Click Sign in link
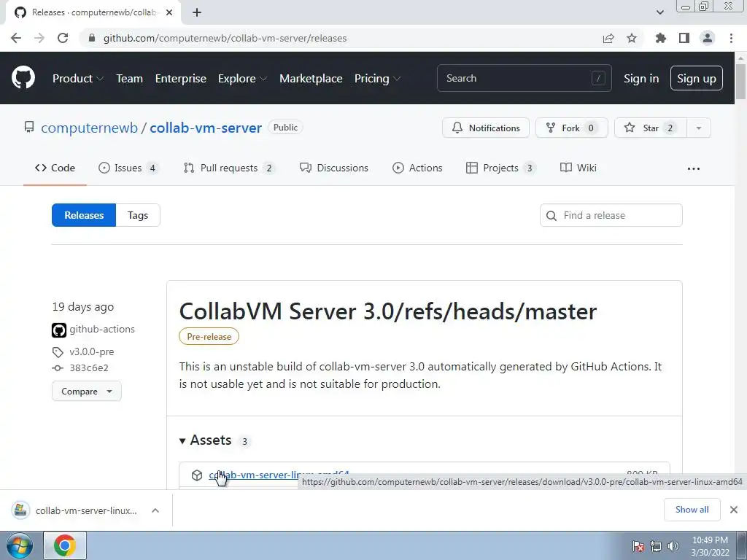747x560 pixels. click(640, 78)
